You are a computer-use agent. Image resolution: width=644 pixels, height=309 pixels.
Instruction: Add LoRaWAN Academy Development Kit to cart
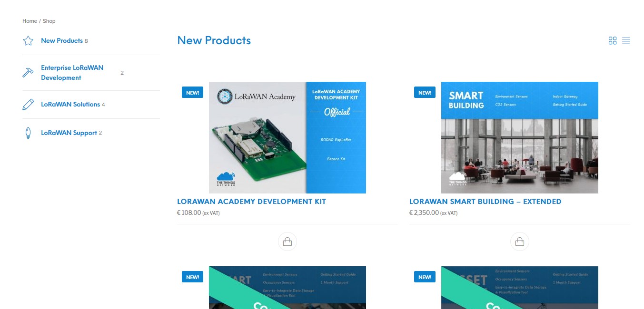[287, 241]
